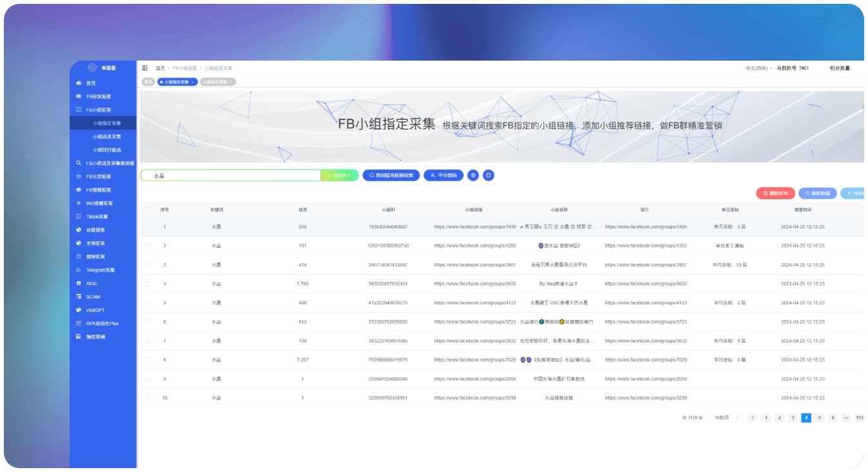Click the sidebar collapse hamburger icon

144,68
